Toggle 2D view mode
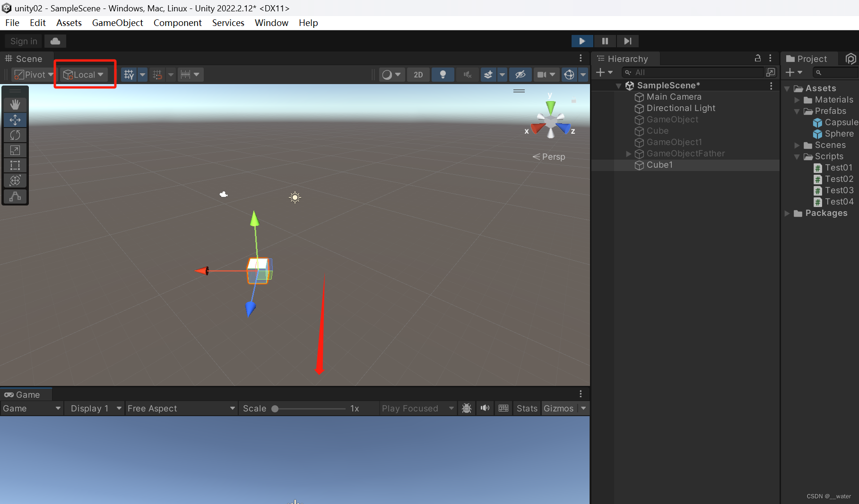Screen dimensions: 859x504 pyautogui.click(x=418, y=75)
